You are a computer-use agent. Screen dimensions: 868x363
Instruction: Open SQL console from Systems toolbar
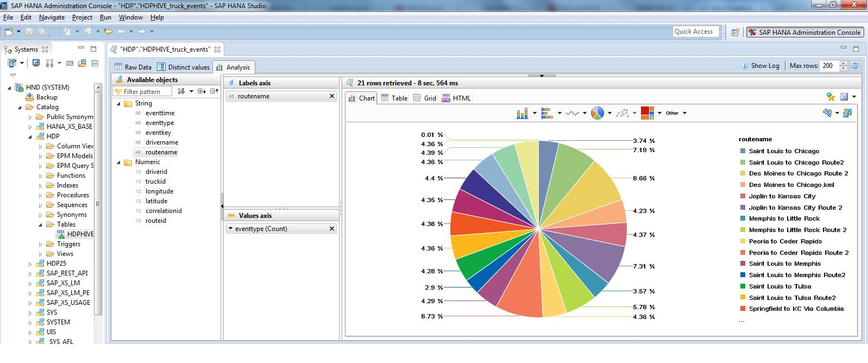point(70,64)
